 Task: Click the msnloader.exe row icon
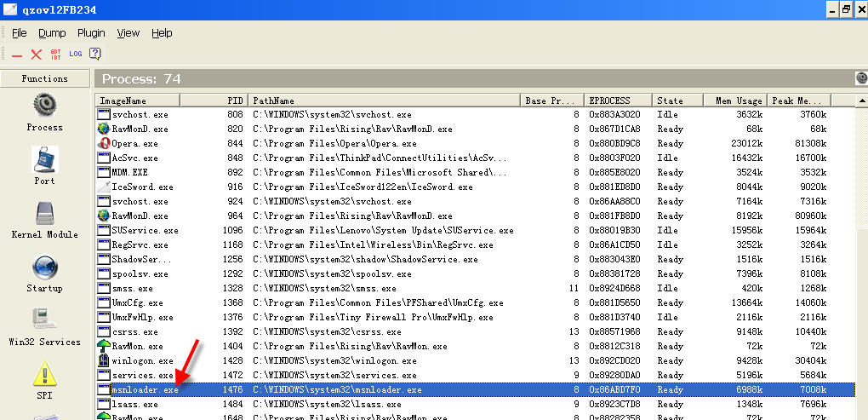103,389
